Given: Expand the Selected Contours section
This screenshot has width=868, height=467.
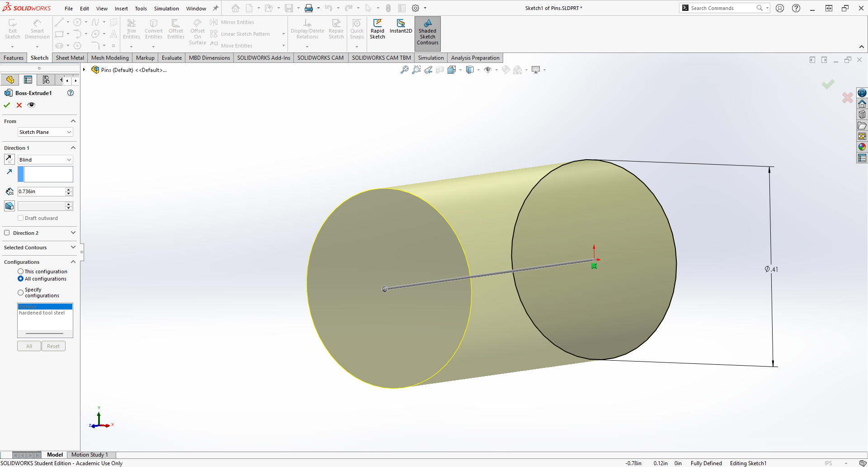Looking at the screenshot, I should (73, 248).
